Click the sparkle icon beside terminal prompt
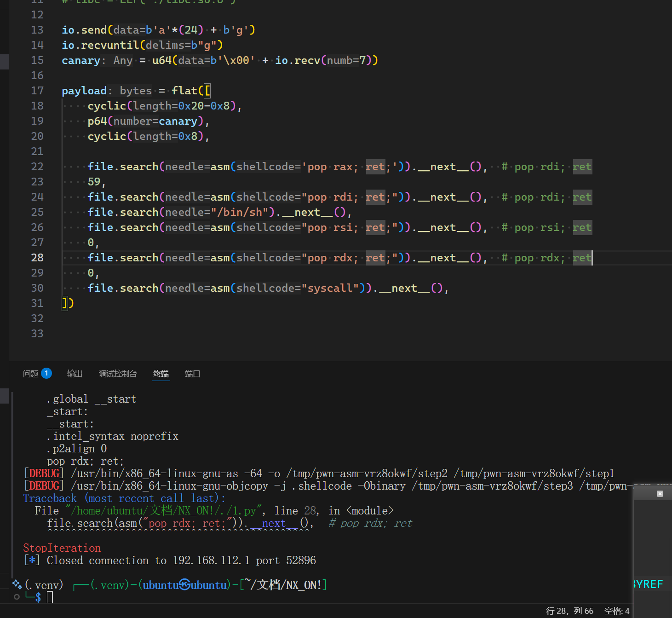This screenshot has width=672, height=618. pyautogui.click(x=17, y=584)
